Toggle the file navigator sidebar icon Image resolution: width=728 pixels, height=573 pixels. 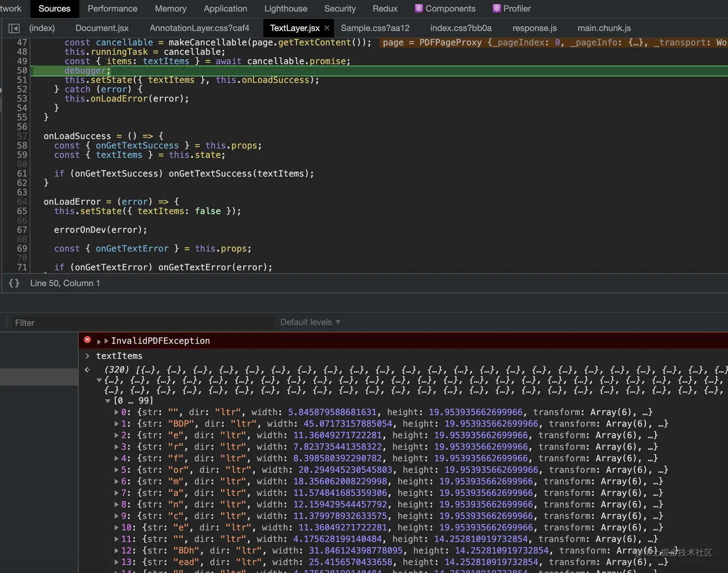click(x=14, y=28)
